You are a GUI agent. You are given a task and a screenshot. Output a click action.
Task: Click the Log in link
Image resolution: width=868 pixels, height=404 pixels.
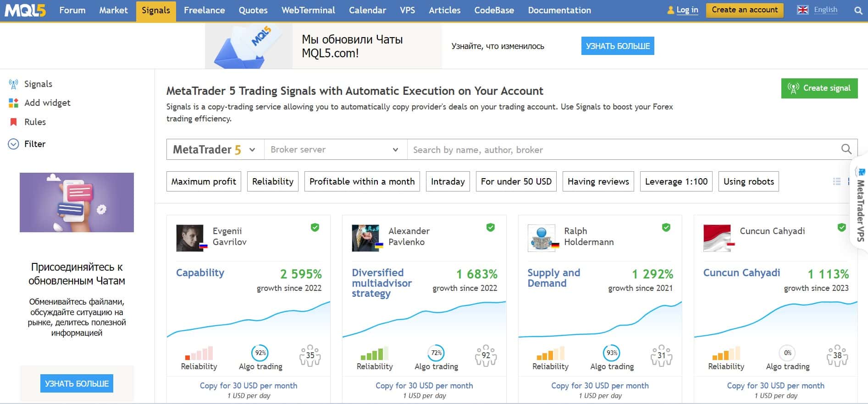pos(687,10)
